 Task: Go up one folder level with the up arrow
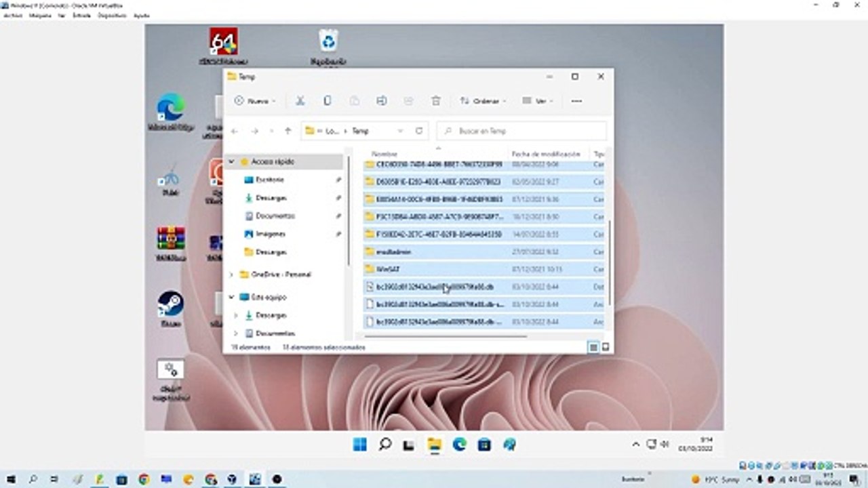[288, 131]
